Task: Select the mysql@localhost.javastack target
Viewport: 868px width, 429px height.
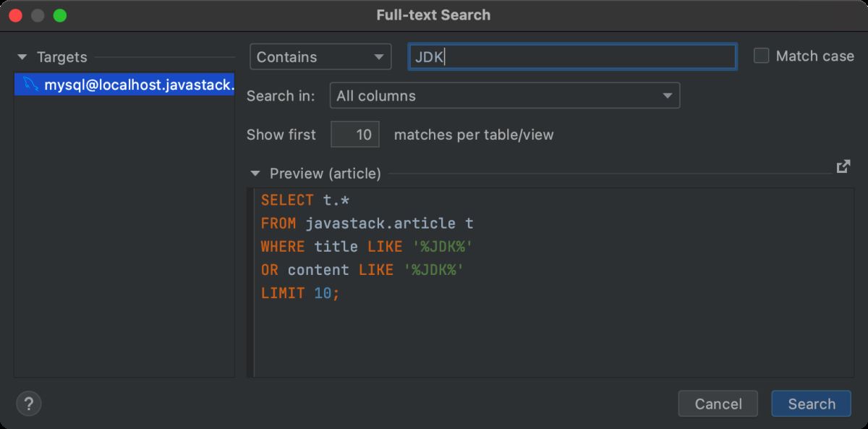Action: click(x=124, y=85)
